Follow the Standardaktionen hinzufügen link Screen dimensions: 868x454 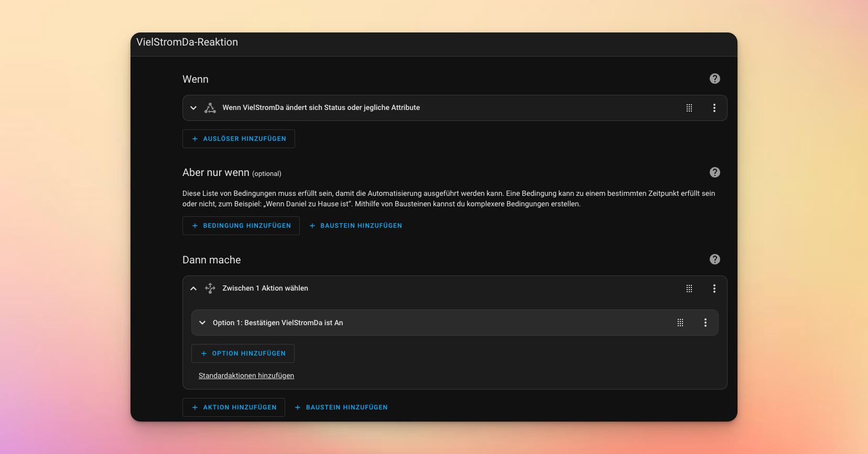[x=246, y=375]
